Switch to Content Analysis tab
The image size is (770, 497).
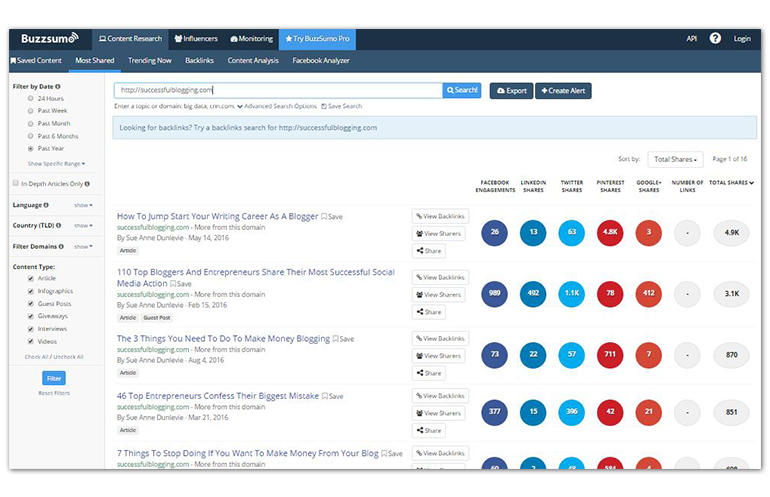[x=253, y=61]
